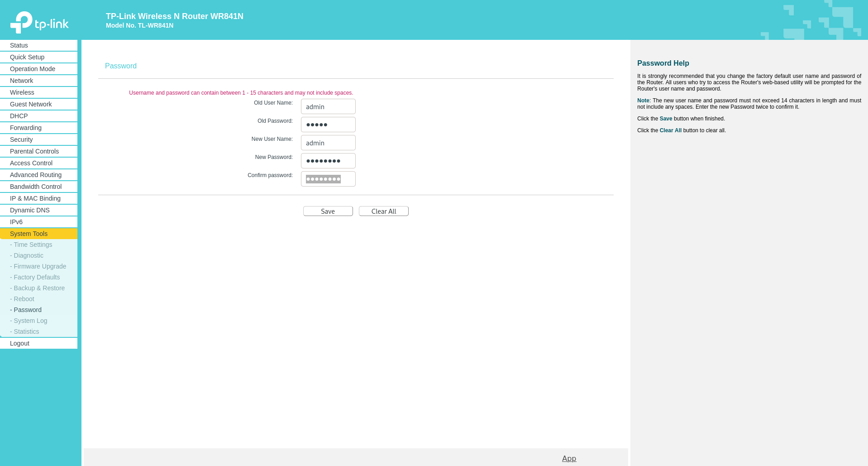Open the DHCP menu
Viewport: 868px width, 466px height.
tap(38, 116)
